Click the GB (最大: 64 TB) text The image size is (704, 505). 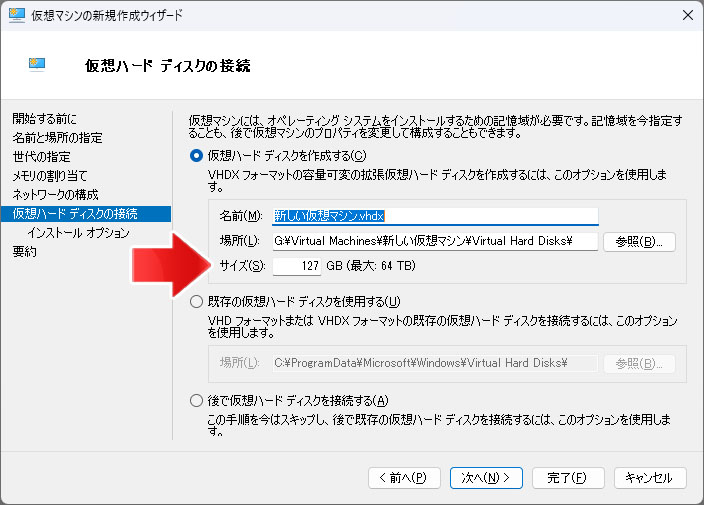tap(371, 266)
